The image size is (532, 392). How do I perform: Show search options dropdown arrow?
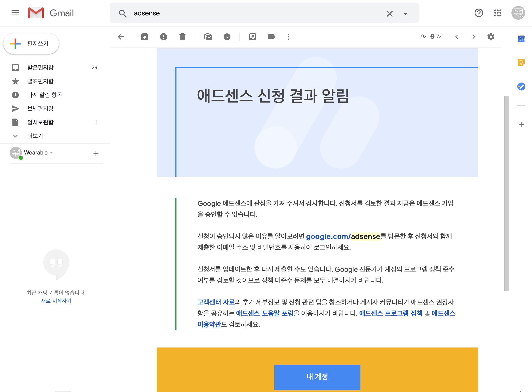coord(405,13)
